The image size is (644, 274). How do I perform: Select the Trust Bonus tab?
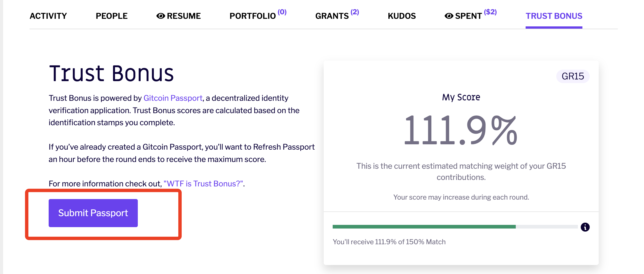(x=554, y=16)
